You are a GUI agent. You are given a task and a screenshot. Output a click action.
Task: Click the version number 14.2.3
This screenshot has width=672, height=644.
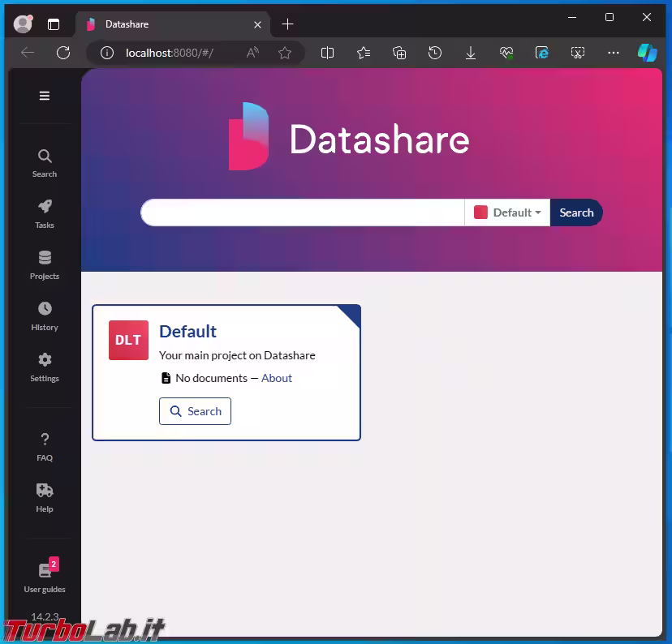pyautogui.click(x=45, y=616)
